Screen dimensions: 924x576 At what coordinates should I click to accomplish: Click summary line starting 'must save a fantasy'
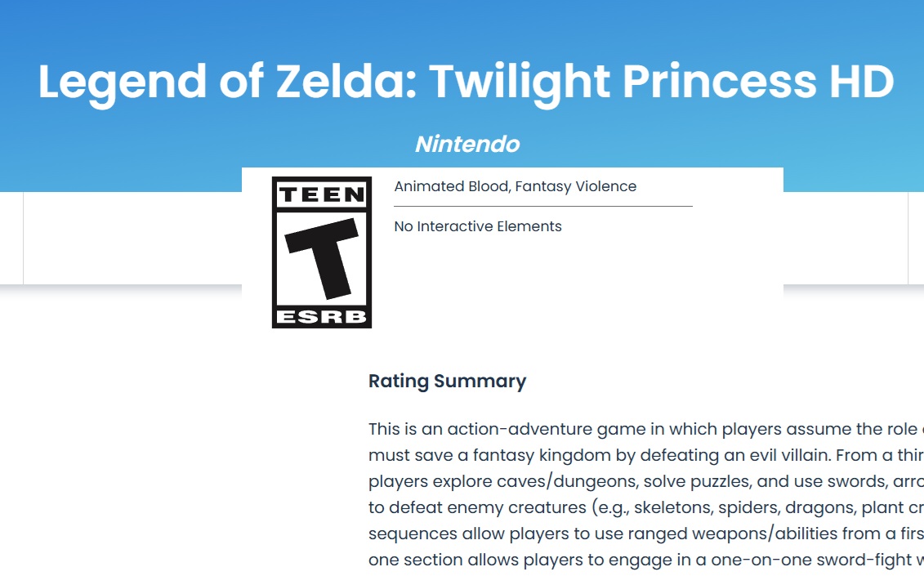coord(646,455)
